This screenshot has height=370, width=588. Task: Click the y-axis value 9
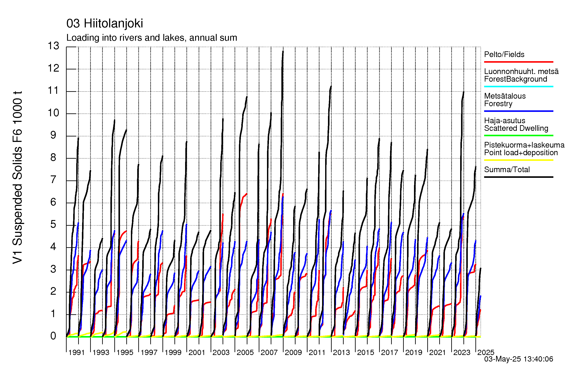(53, 135)
